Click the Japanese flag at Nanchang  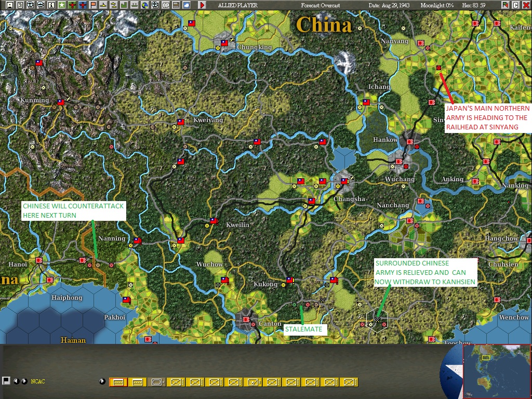tap(421, 201)
